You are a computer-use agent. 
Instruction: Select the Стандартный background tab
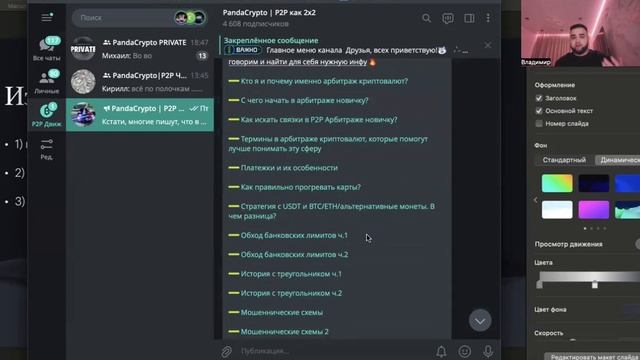coord(564,160)
